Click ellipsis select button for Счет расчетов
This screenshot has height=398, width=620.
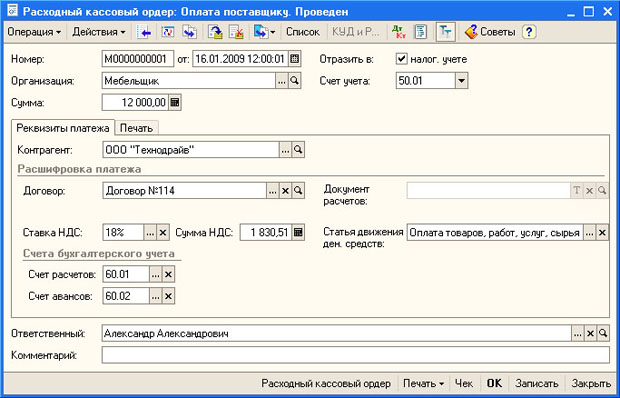156,274
